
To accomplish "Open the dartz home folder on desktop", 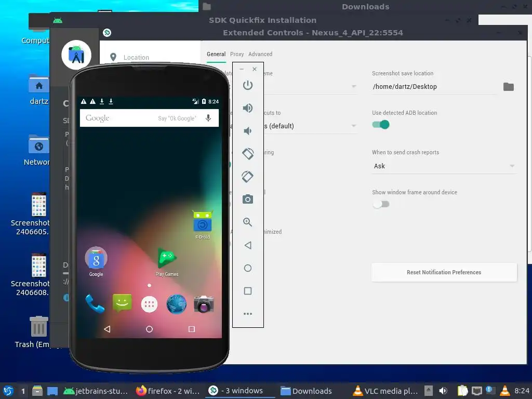I will (x=38, y=89).
